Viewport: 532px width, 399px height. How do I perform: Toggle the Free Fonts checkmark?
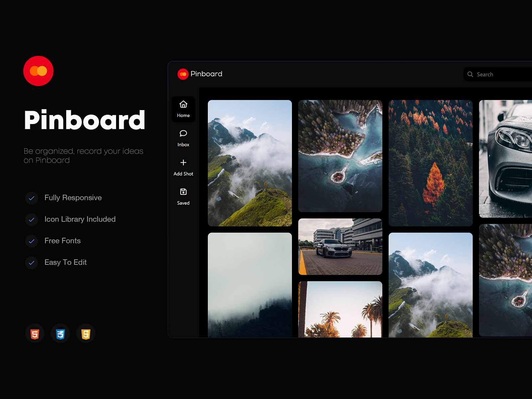[x=32, y=241]
